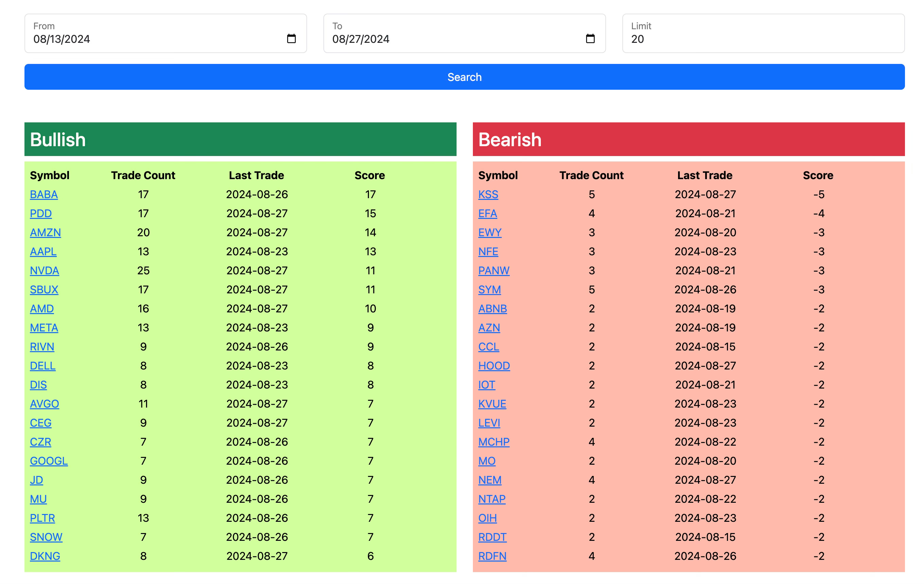This screenshot has width=924, height=584.
Task: Open the PANW symbol link
Action: click(x=494, y=271)
